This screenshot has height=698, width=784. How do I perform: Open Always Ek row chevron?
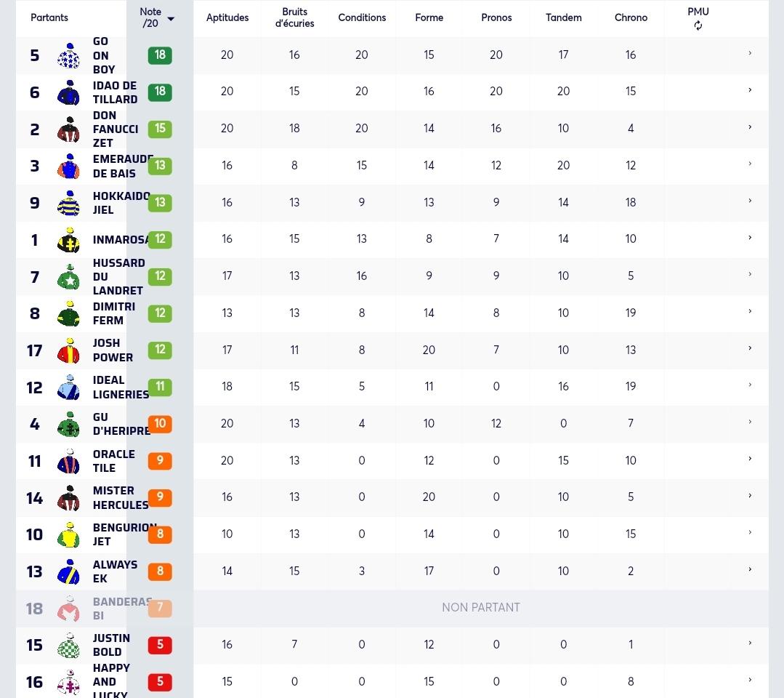750,569
